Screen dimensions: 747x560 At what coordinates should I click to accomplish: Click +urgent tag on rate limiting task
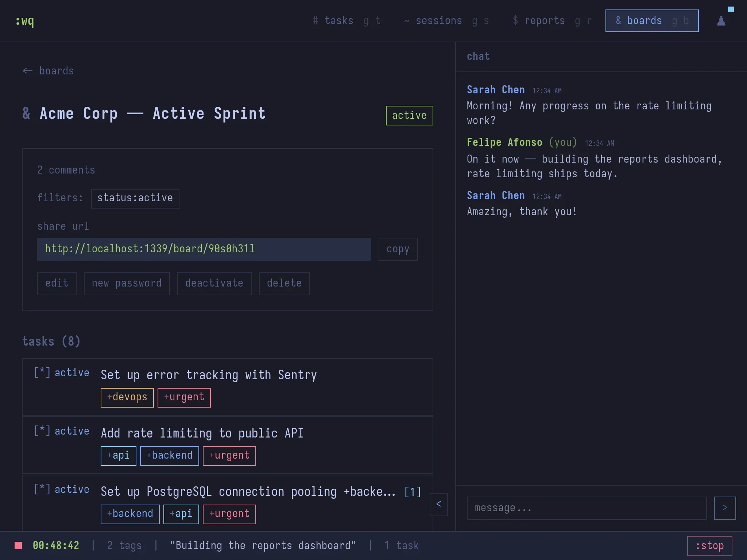click(x=229, y=456)
